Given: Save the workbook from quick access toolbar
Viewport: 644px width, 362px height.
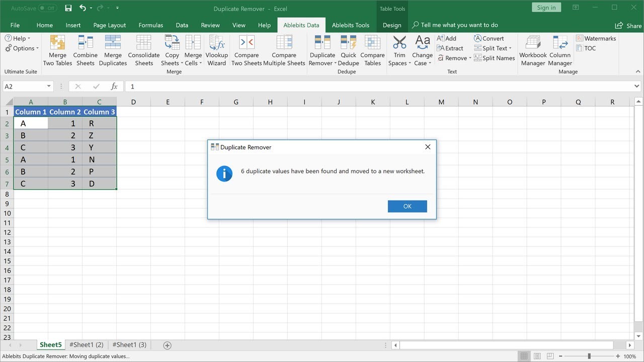Looking at the screenshot, I should (x=68, y=8).
